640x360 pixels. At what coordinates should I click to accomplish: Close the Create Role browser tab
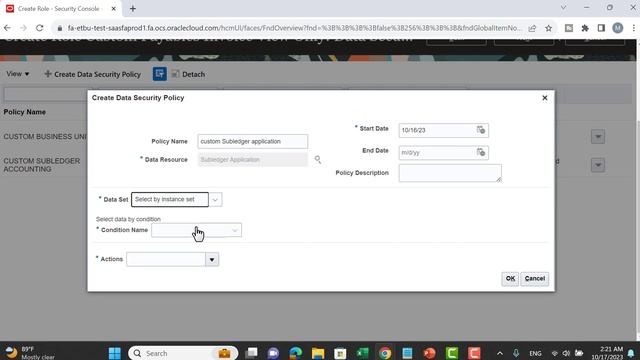pyautogui.click(x=113, y=9)
